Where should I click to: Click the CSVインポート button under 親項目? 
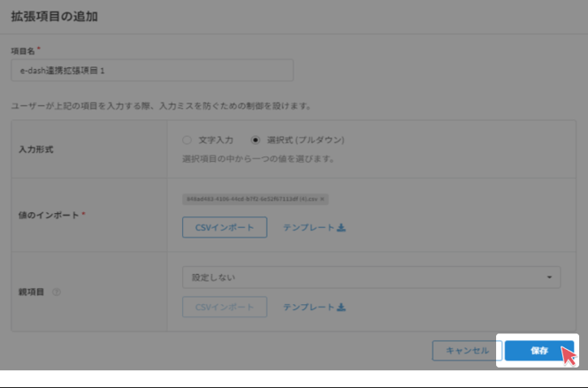point(225,308)
